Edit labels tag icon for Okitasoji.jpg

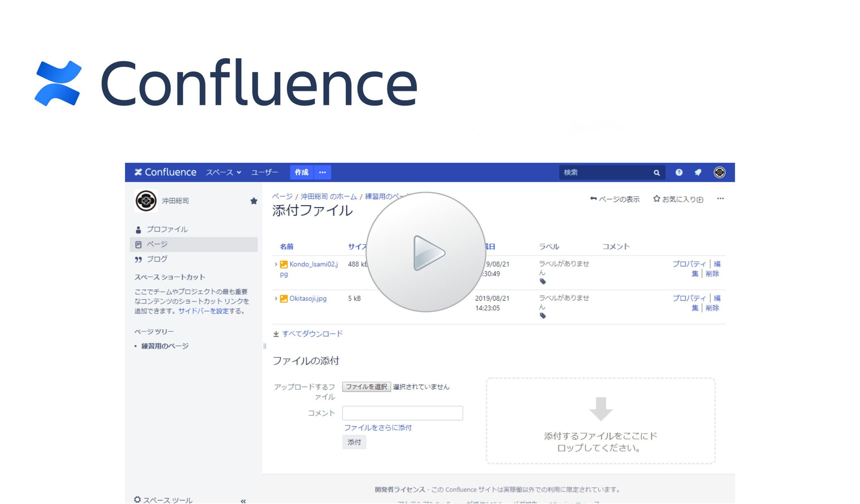coord(542,316)
